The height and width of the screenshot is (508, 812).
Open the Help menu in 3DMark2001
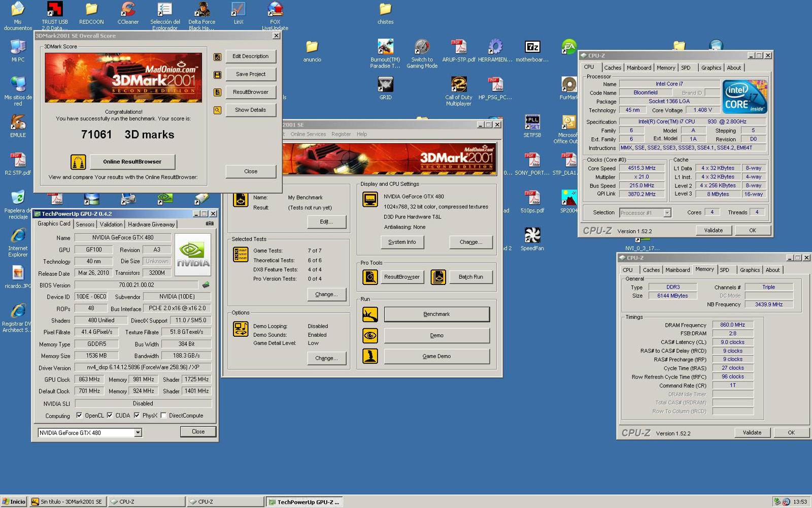[362, 134]
